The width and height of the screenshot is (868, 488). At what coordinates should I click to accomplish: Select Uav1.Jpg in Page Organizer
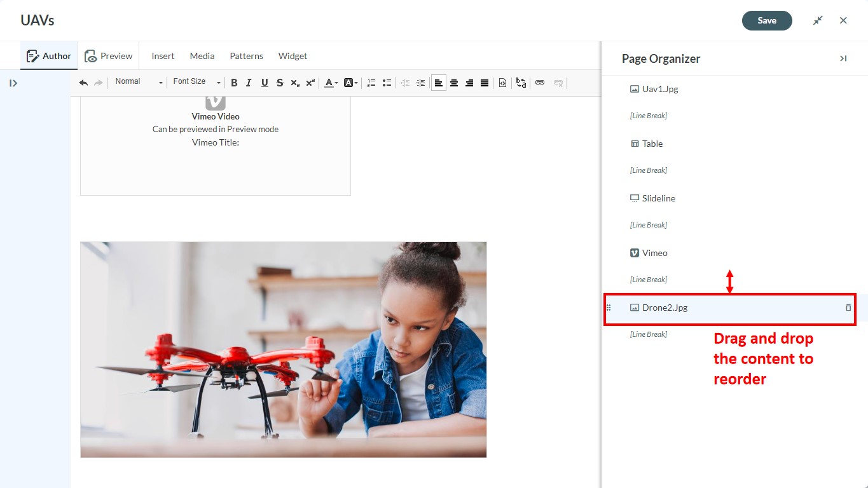660,89
